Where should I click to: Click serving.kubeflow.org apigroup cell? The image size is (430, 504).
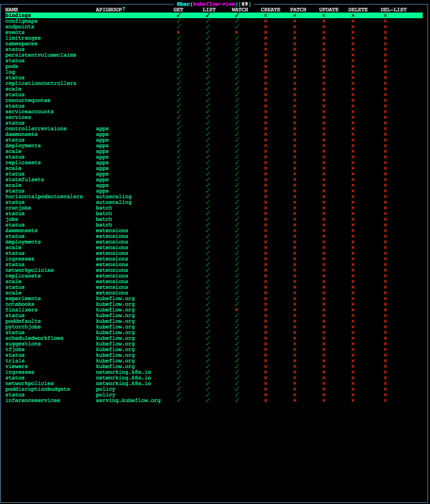click(128, 400)
